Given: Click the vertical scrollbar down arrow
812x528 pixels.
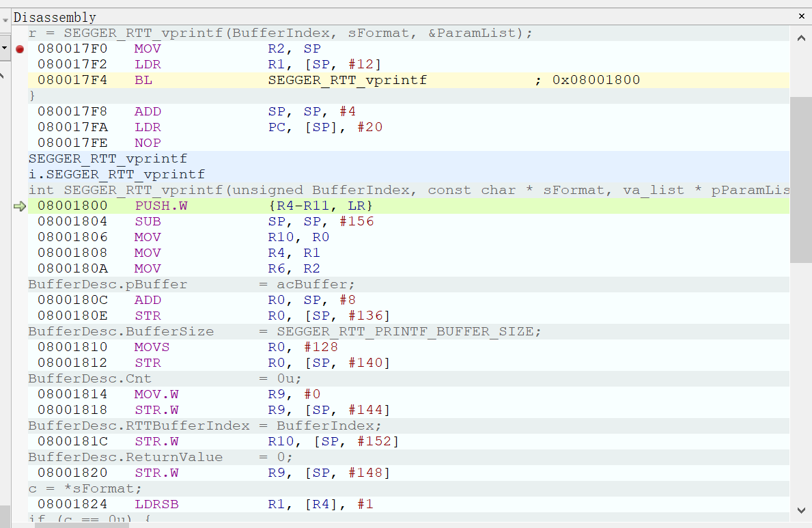Looking at the screenshot, I should click(801, 510).
